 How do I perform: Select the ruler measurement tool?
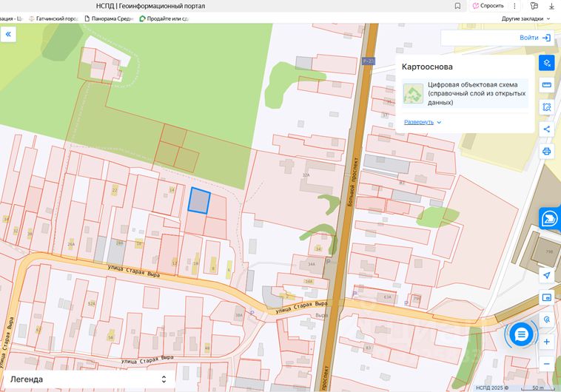click(x=546, y=85)
